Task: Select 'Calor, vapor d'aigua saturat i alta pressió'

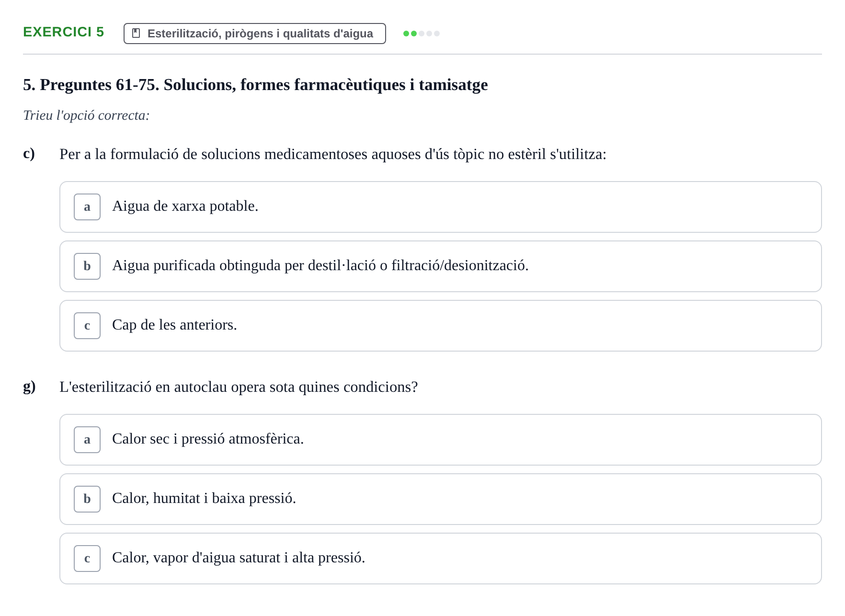Action: (x=440, y=559)
